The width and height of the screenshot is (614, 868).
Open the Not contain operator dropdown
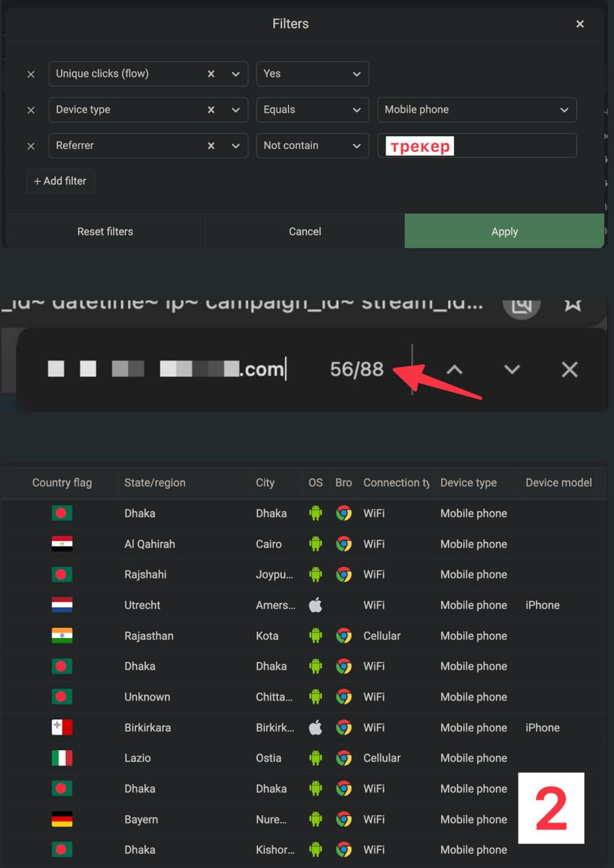coord(312,146)
